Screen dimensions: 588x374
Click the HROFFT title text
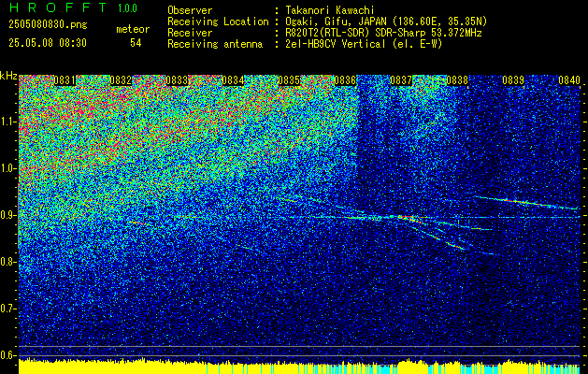click(x=58, y=7)
